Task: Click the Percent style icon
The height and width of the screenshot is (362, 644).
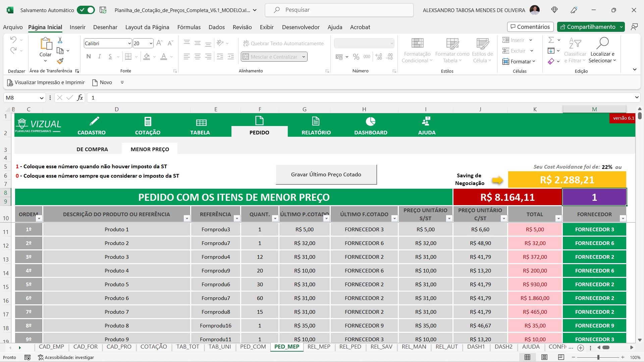Action: click(x=356, y=57)
